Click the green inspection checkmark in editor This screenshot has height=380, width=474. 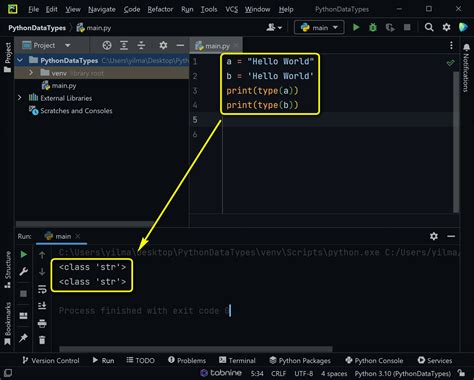pos(450,62)
